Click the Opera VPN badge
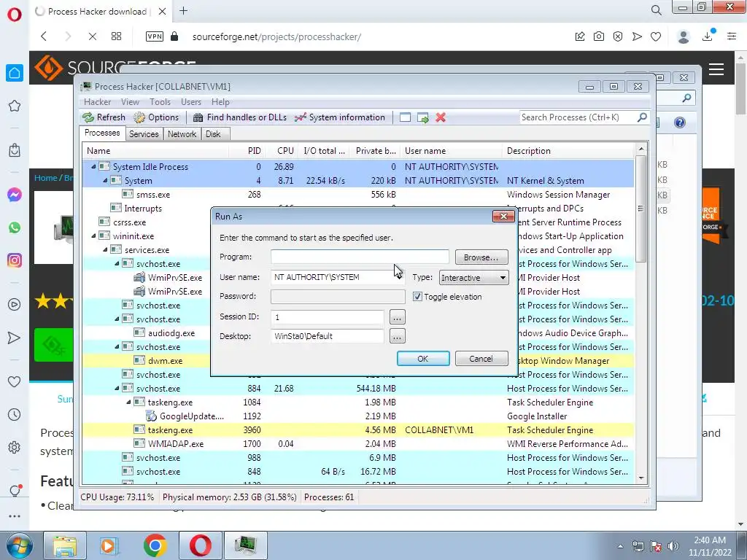Screen dimensions: 747x560 pos(155,36)
